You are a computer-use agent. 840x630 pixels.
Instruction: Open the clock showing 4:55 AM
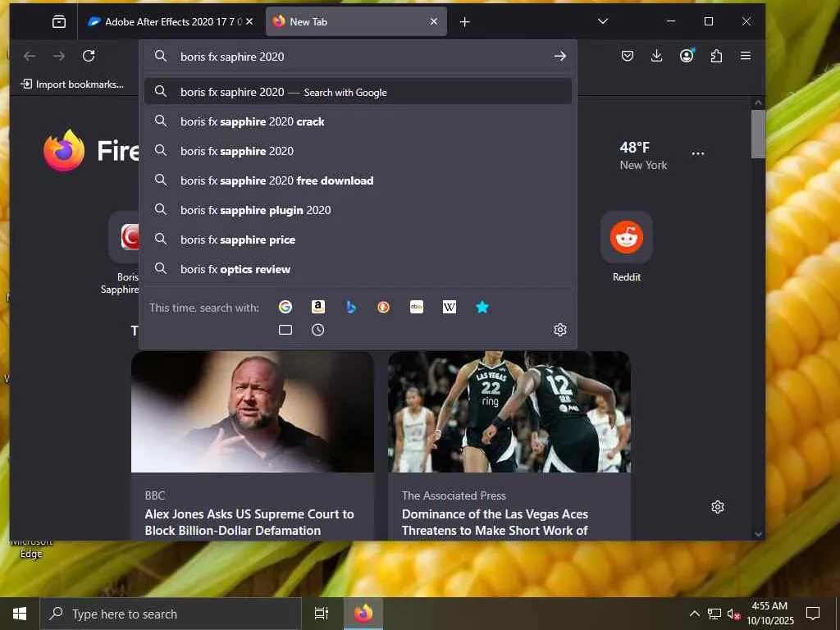(x=770, y=614)
